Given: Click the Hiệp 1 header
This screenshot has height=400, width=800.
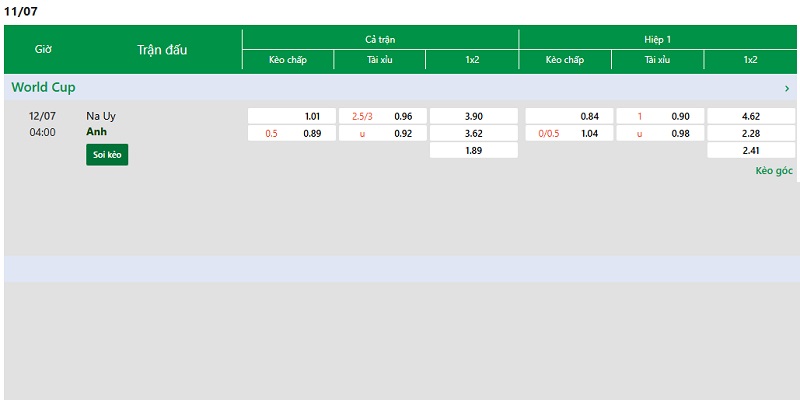Looking at the screenshot, I should point(658,40).
